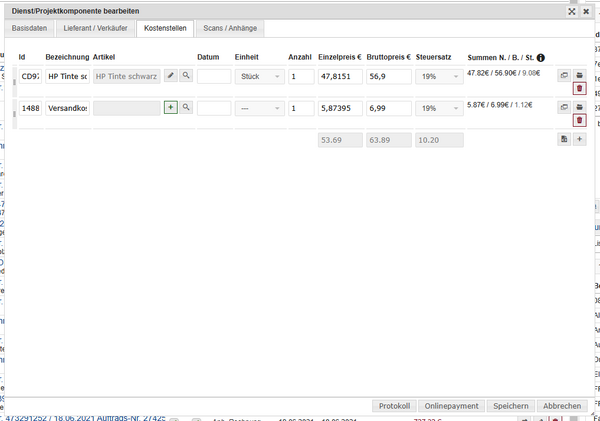Open the Protokoll button
Viewport: 600px width, 421px height.
click(395, 406)
